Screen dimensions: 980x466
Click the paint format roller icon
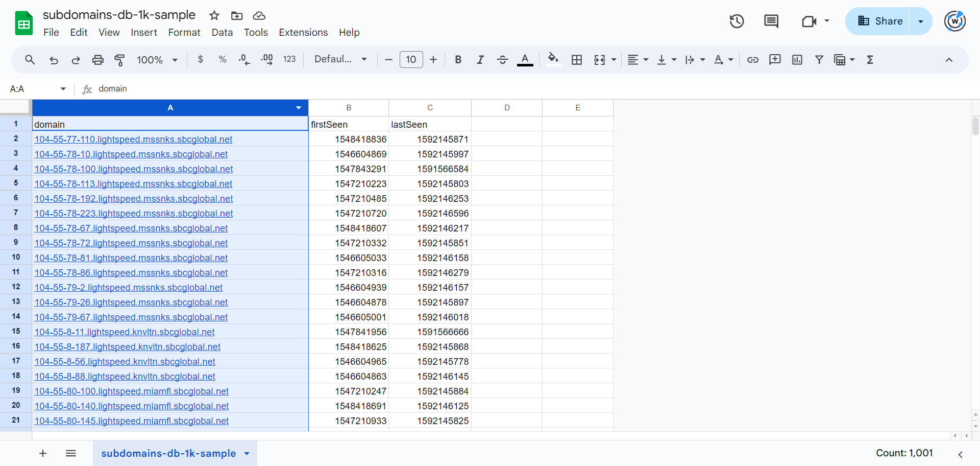point(119,60)
